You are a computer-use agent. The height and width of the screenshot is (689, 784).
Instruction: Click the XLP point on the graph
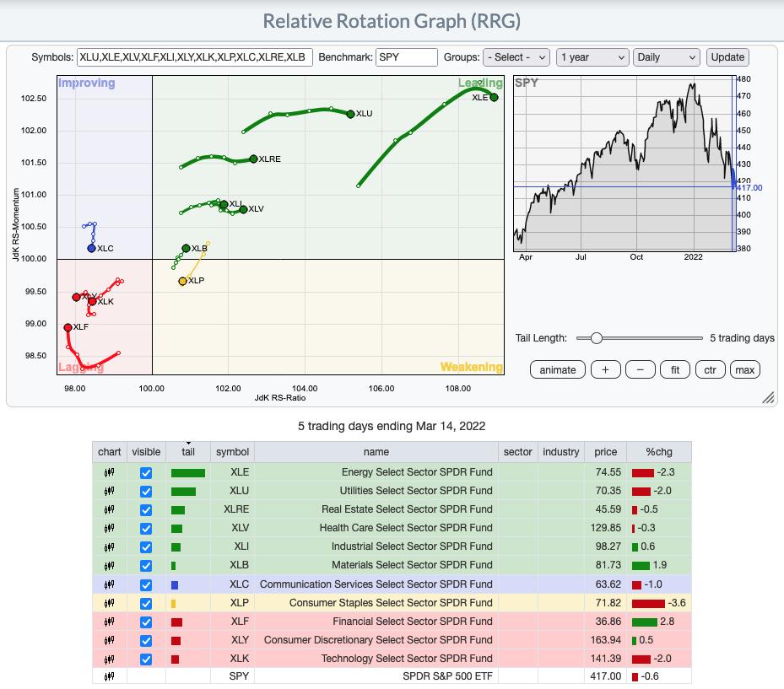point(182,282)
